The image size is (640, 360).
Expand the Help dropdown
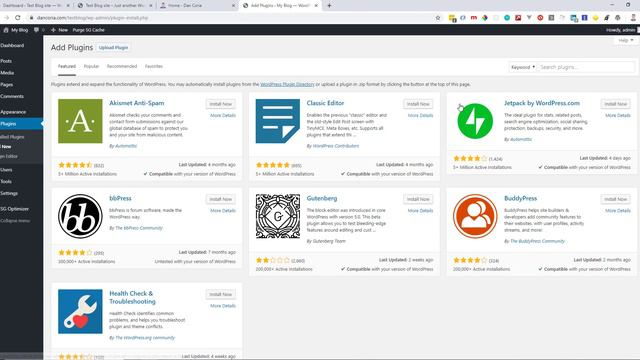tap(625, 40)
